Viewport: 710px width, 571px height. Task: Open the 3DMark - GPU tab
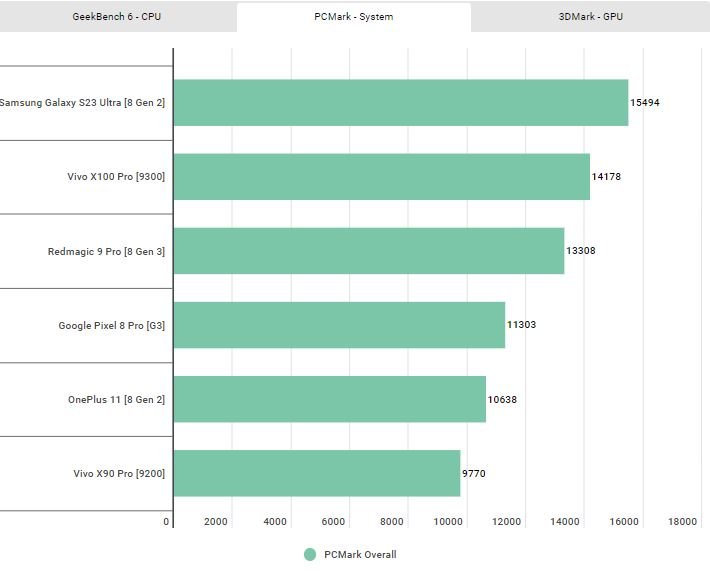[590, 16]
